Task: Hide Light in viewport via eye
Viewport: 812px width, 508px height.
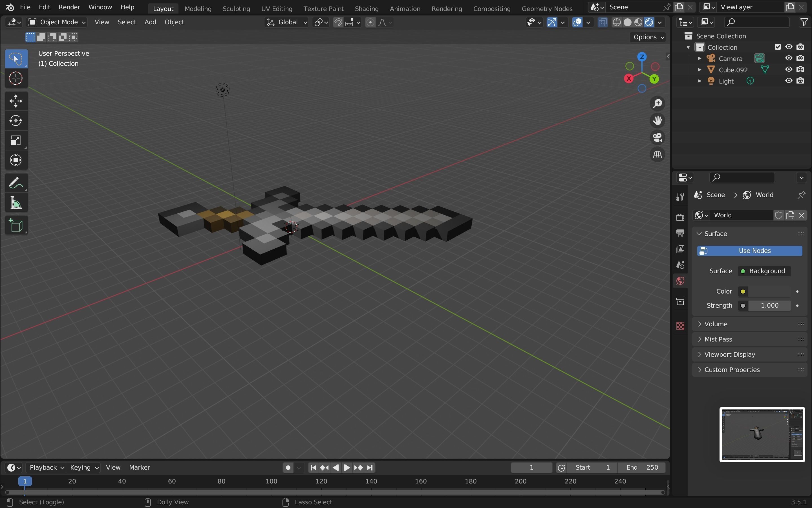Action: point(789,81)
